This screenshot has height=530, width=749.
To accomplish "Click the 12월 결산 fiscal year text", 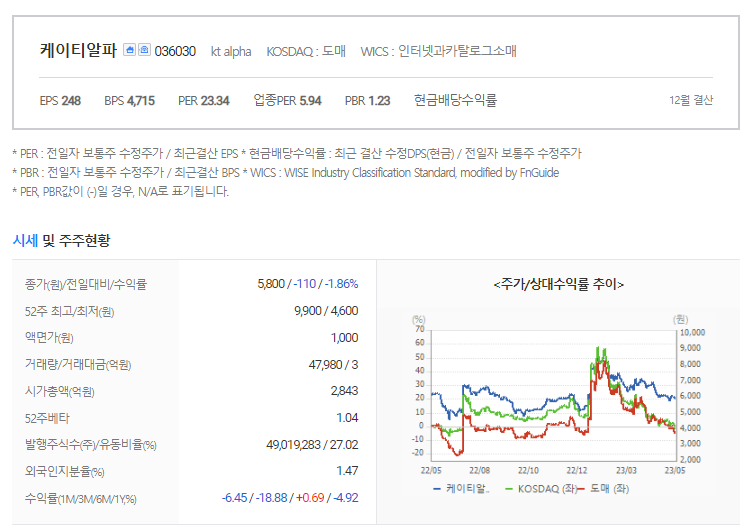I will (x=691, y=100).
